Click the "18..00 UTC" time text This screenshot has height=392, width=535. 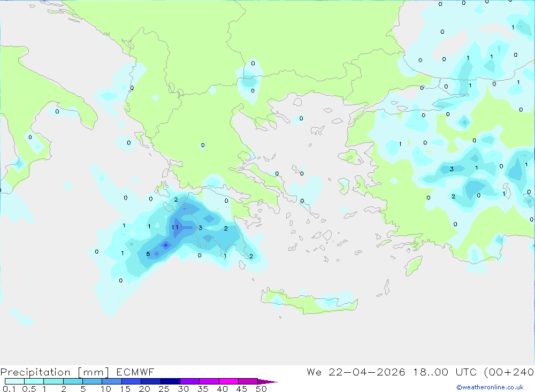click(x=446, y=372)
